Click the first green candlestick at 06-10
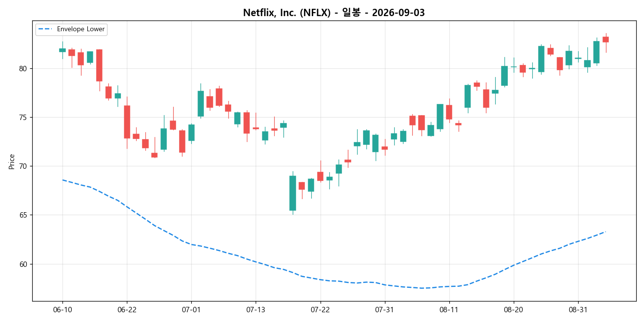Image resolution: width=644 pixels, height=322 pixels. (62, 50)
